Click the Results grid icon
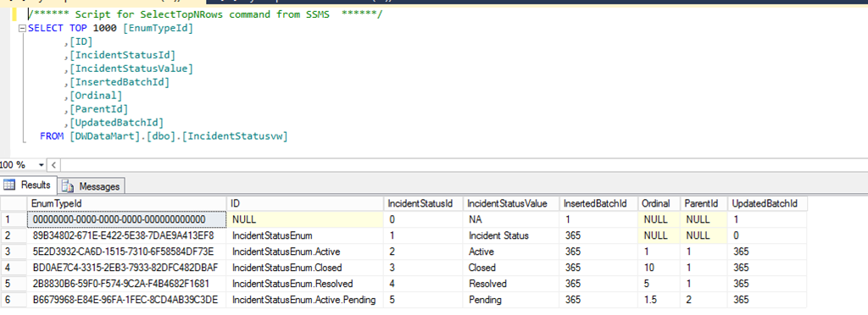Image resolution: width=868 pixels, height=315 pixels. 10,185
